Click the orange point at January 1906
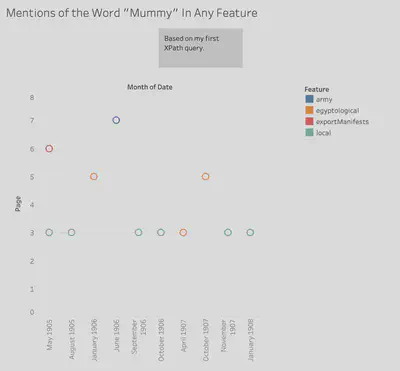Image resolution: width=400 pixels, height=371 pixels. click(x=94, y=176)
